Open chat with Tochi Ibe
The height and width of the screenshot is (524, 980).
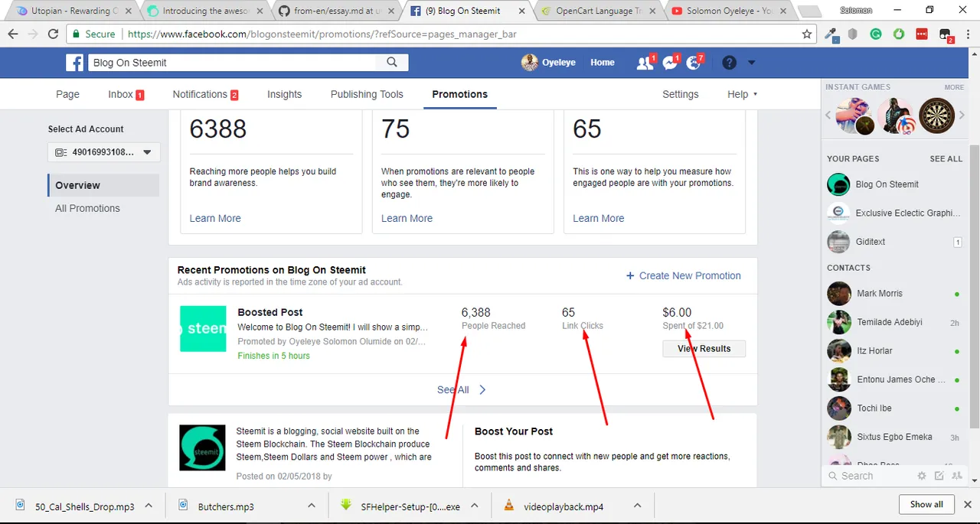point(894,408)
